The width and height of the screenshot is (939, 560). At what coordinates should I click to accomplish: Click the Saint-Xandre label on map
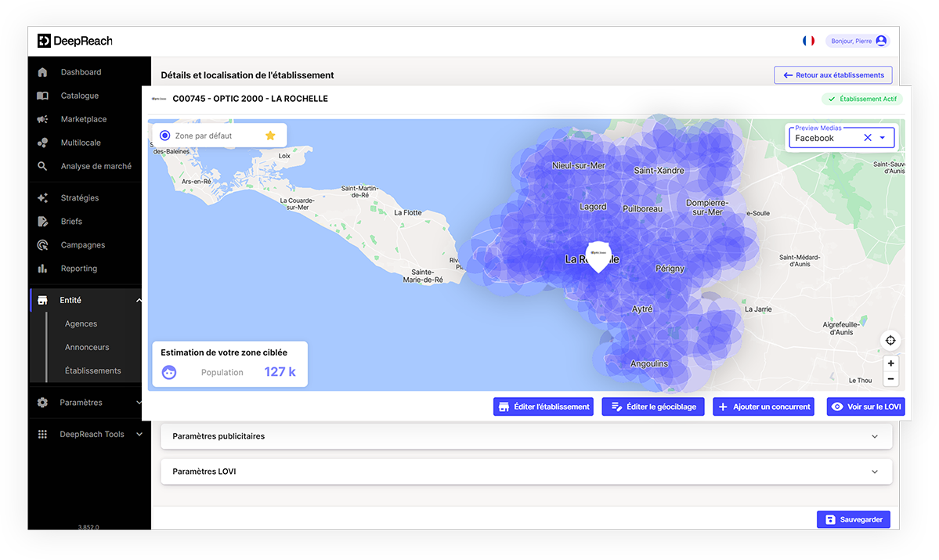[659, 171]
